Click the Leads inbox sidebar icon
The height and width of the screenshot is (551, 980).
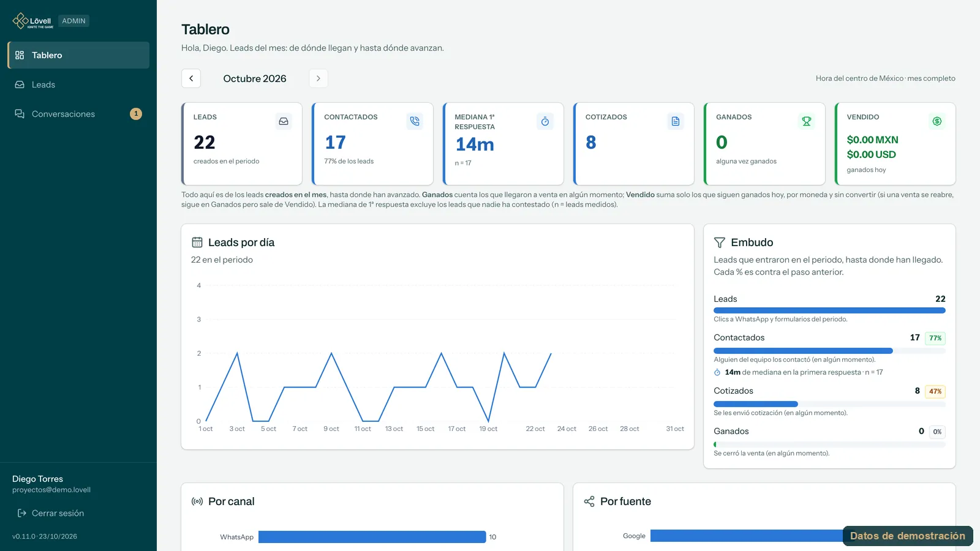[20, 84]
